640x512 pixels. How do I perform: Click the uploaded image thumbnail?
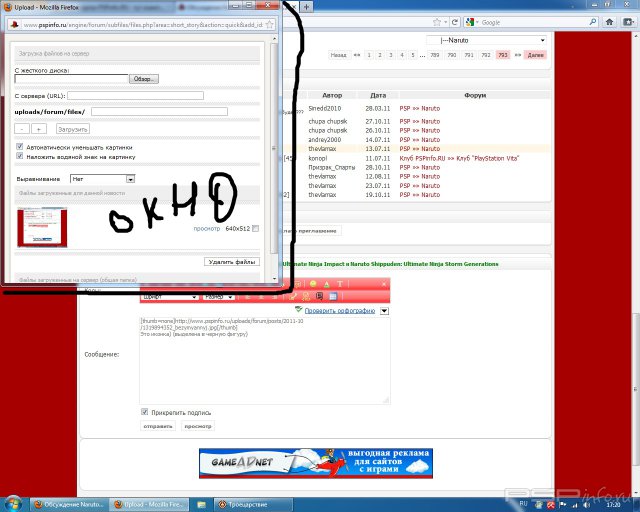(x=42, y=227)
